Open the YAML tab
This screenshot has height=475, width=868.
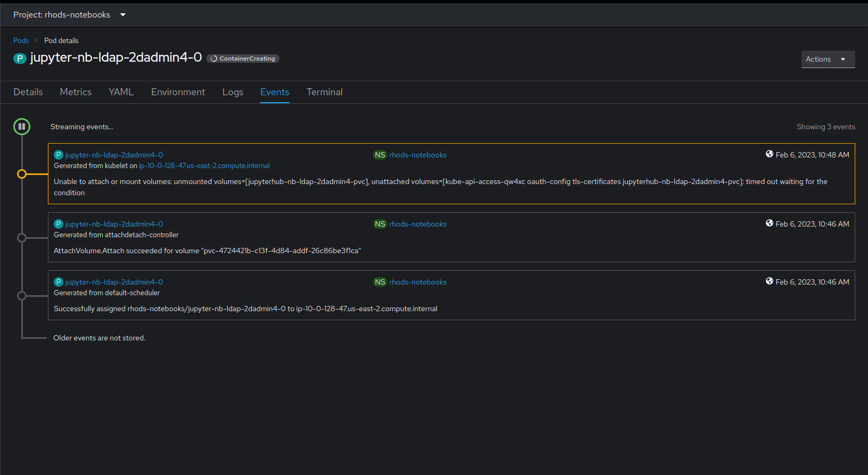coord(121,92)
